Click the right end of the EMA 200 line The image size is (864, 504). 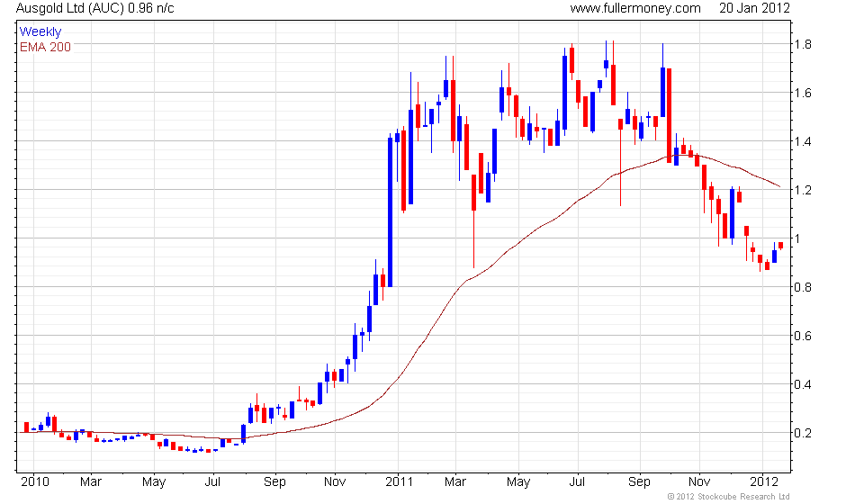pos(779,186)
